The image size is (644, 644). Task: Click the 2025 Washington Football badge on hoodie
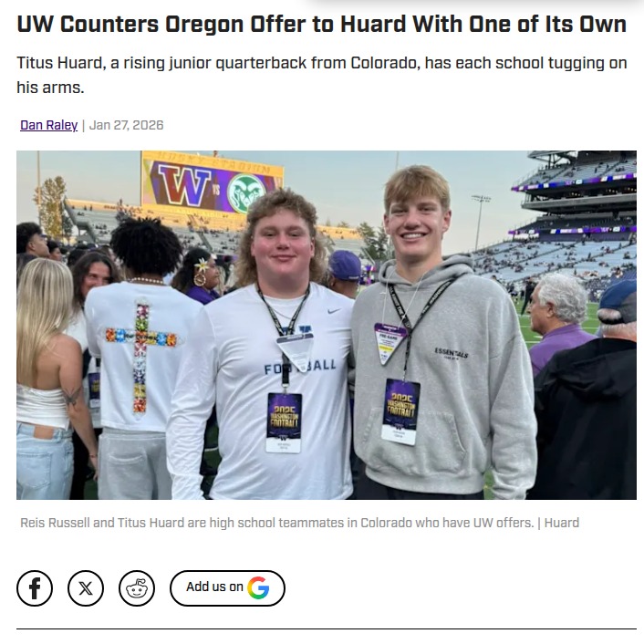(400, 411)
